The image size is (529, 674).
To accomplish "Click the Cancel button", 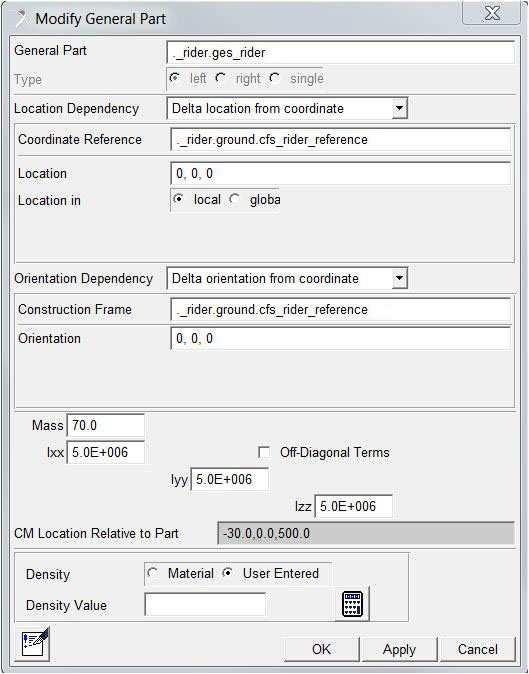I will coord(477,649).
